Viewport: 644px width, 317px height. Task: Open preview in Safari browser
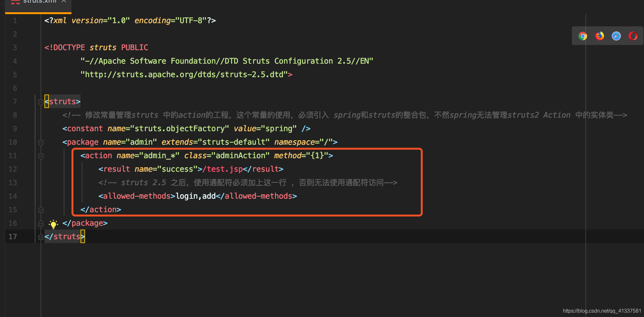pyautogui.click(x=616, y=36)
